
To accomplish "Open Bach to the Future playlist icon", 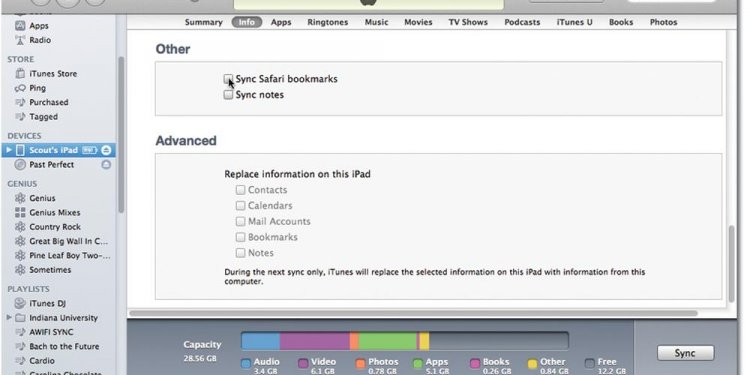I will point(20,346).
